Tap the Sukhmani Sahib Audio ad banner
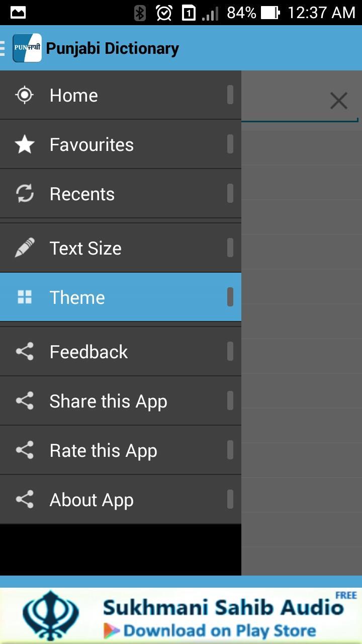Viewport: 362px width, 644px height. [181, 616]
